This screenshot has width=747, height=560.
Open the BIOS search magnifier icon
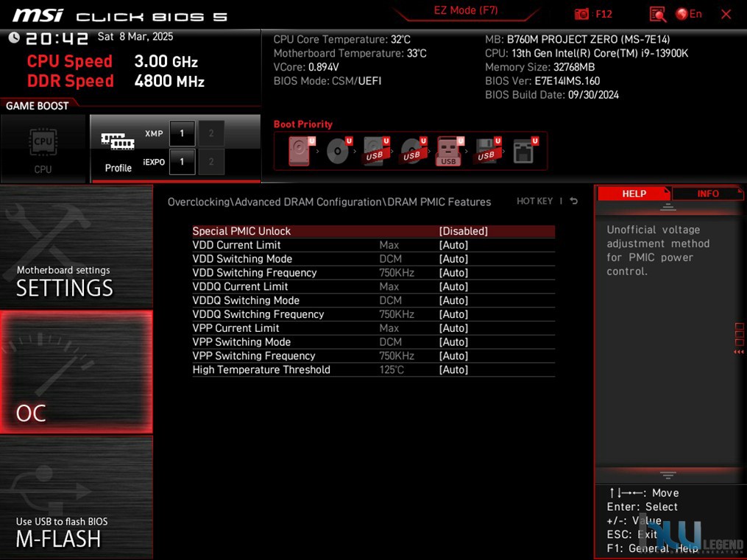[x=657, y=14]
